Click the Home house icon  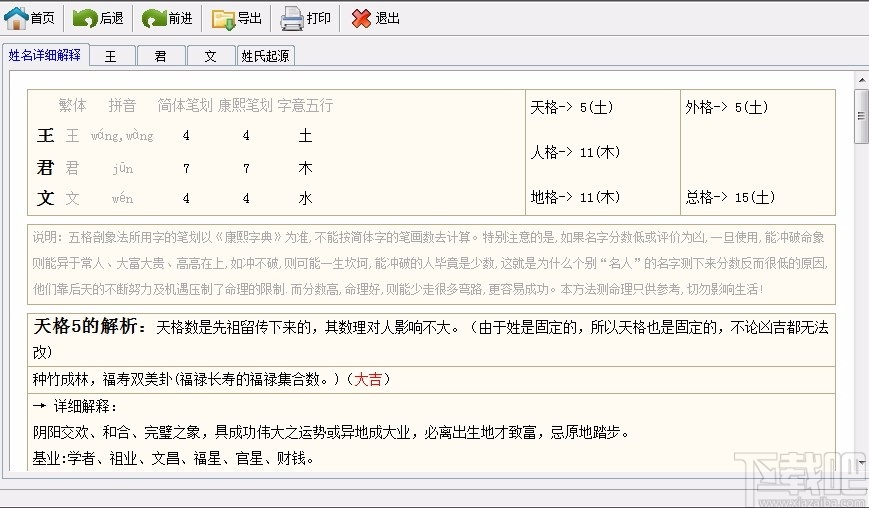coord(16,18)
